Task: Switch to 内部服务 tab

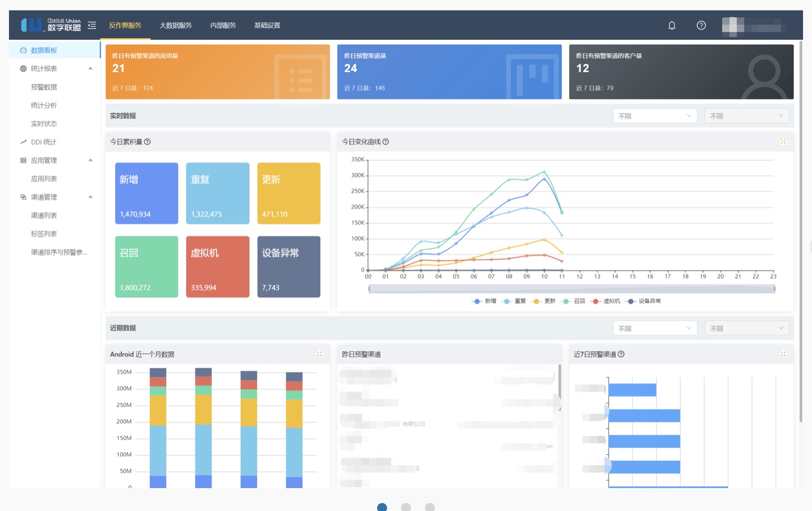Action: [223, 25]
